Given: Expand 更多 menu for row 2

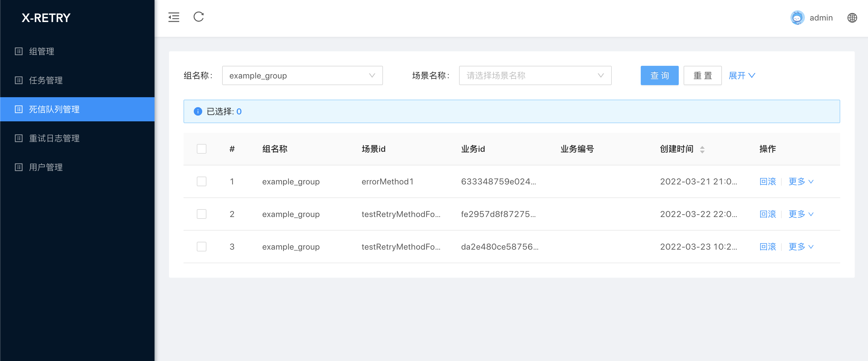Looking at the screenshot, I should [801, 214].
